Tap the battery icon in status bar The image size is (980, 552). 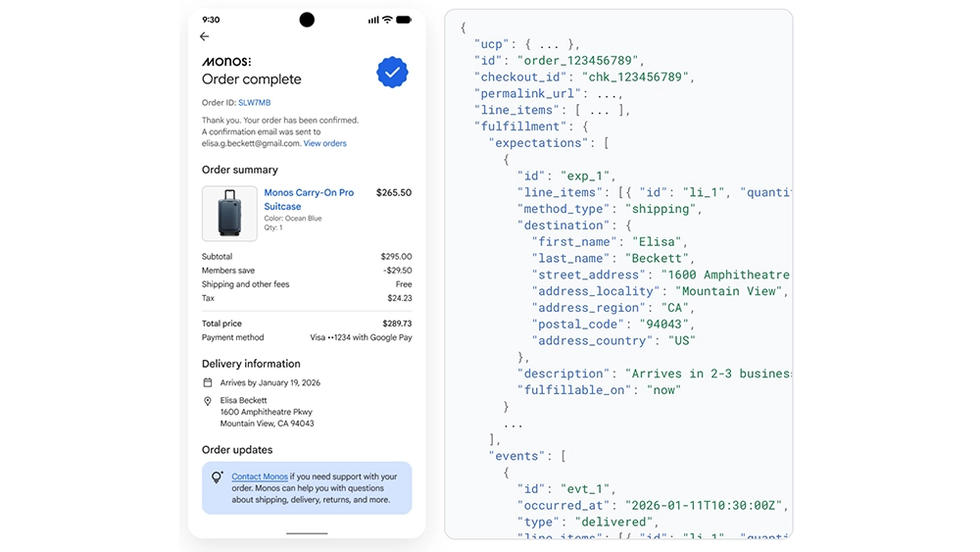(404, 20)
